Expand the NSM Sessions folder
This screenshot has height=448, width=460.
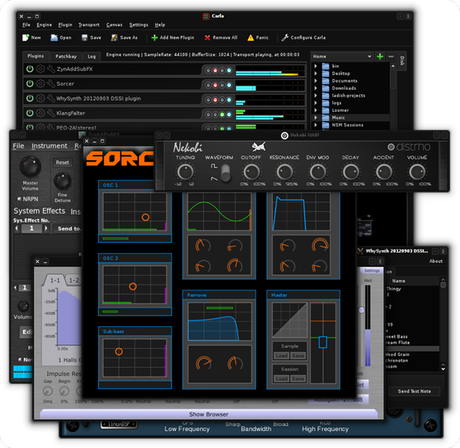point(315,125)
